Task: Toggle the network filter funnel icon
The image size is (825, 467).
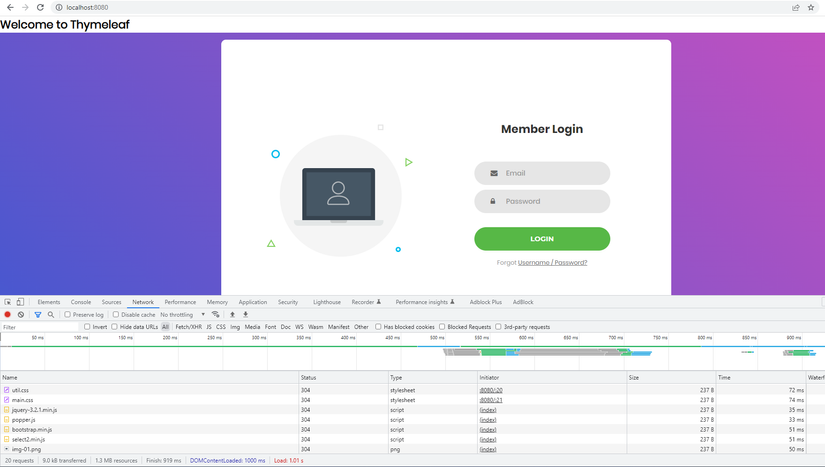Action: point(38,314)
